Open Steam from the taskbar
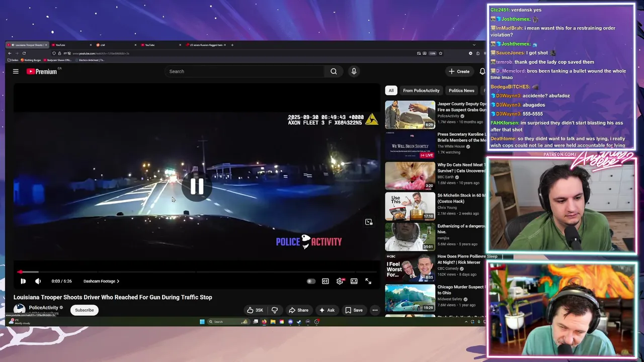 (x=299, y=322)
